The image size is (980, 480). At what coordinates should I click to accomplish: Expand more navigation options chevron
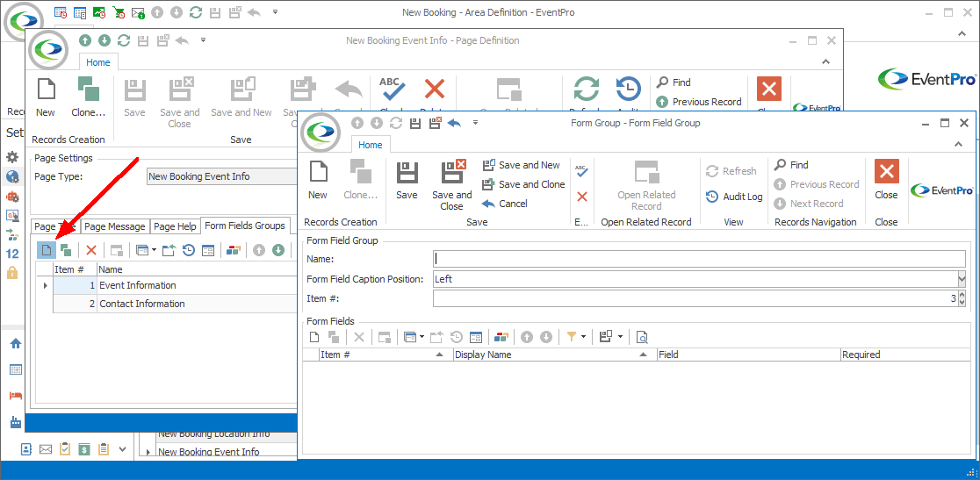click(123, 448)
